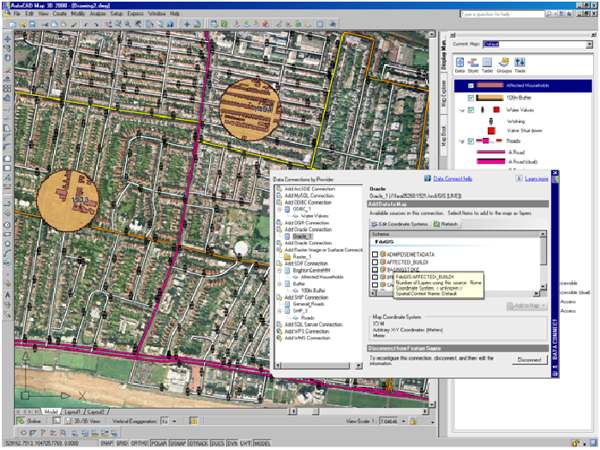This screenshot has height=450, width=600.
Task: Toggle Water Valves layer checkbox
Action: [471, 110]
